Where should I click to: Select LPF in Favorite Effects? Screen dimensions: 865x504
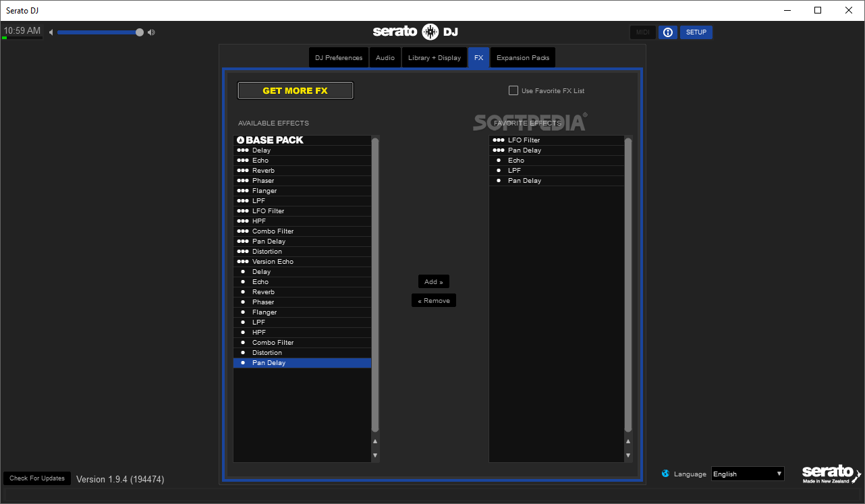[x=557, y=171]
